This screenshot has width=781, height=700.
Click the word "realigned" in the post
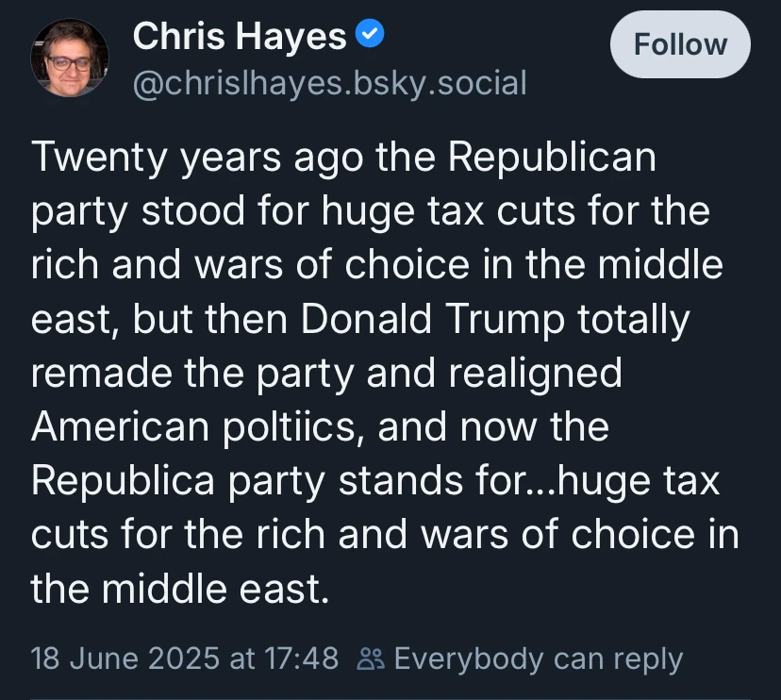pyautogui.click(x=534, y=373)
